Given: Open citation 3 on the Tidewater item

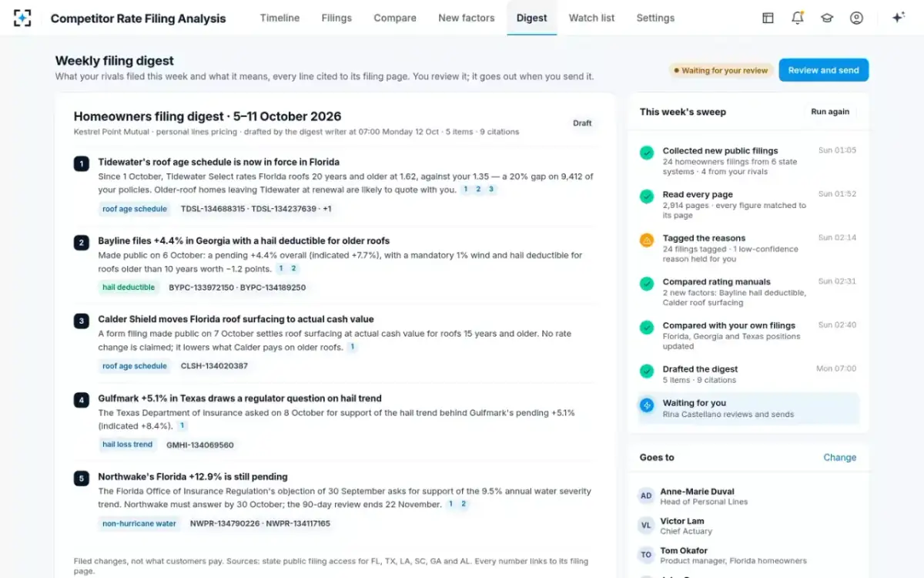Looking at the screenshot, I should (x=491, y=190).
